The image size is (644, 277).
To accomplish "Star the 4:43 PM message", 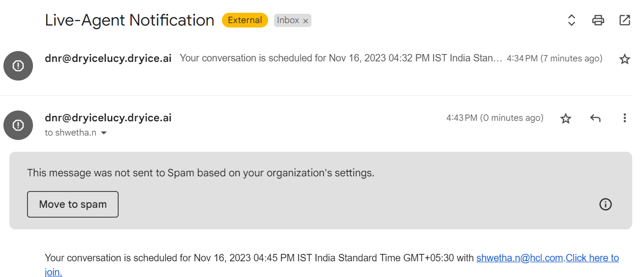I will click(566, 118).
